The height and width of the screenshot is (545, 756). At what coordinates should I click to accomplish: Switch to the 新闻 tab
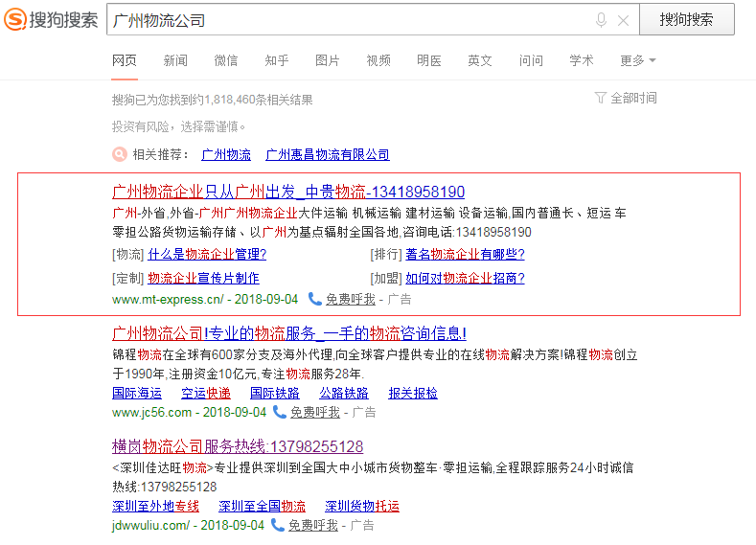click(175, 60)
